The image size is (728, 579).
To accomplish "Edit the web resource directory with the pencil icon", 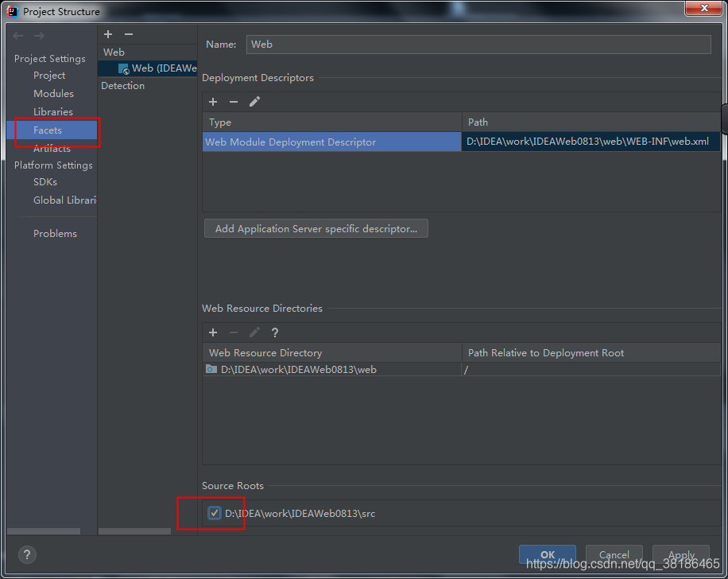I will tap(254, 332).
